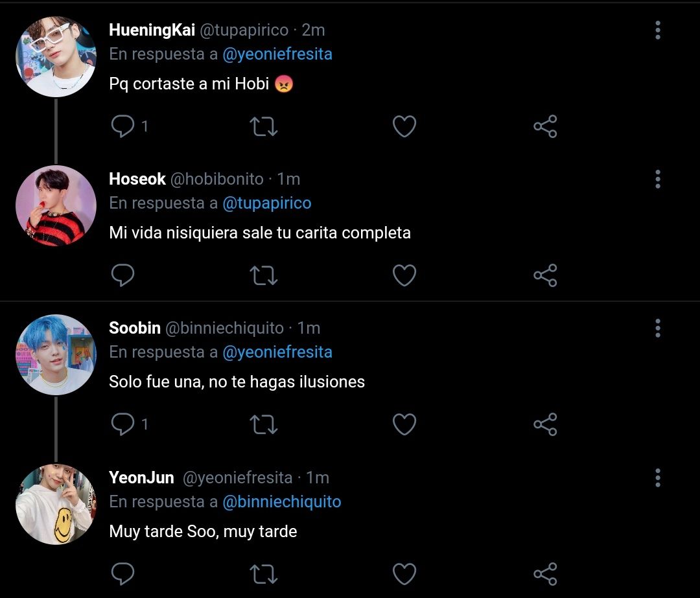Open more options on Hoseok's tweet
Screen dimensions: 700x598
point(658,179)
